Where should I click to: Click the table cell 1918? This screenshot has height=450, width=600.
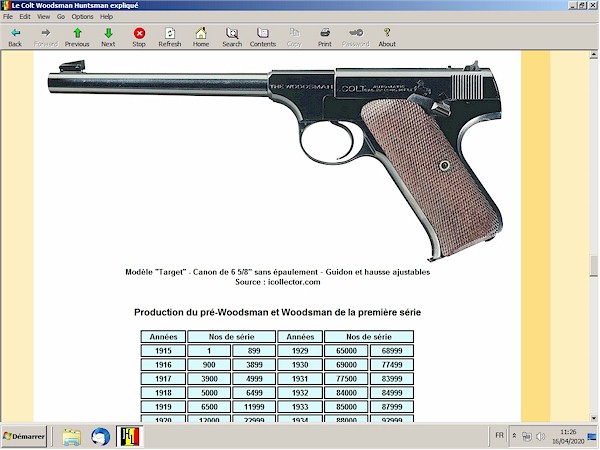[163, 393]
